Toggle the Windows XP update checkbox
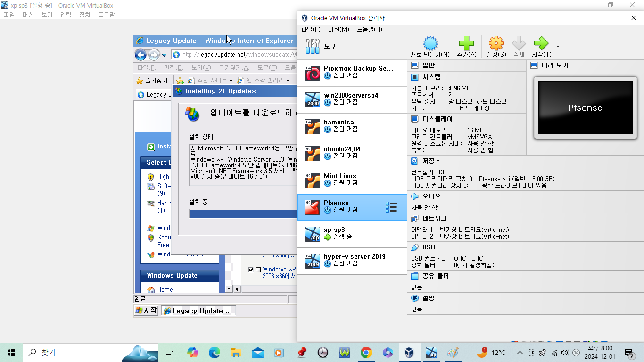This screenshot has height=362, width=644. coord(251,270)
